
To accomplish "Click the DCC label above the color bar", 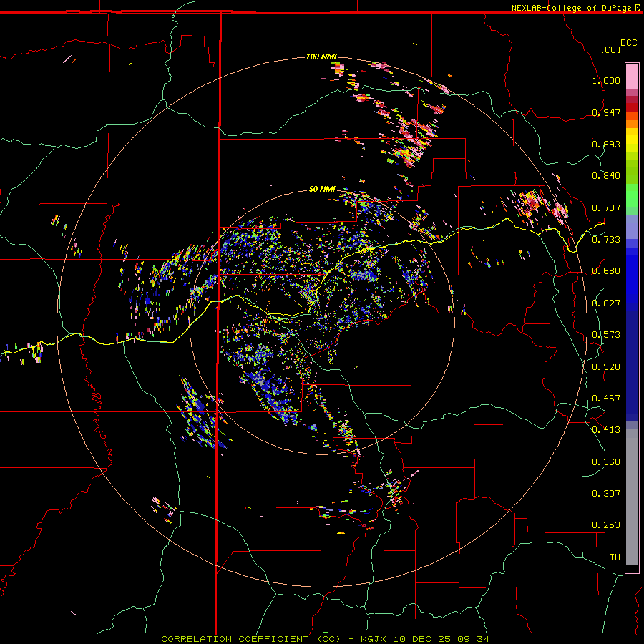I will (628, 42).
